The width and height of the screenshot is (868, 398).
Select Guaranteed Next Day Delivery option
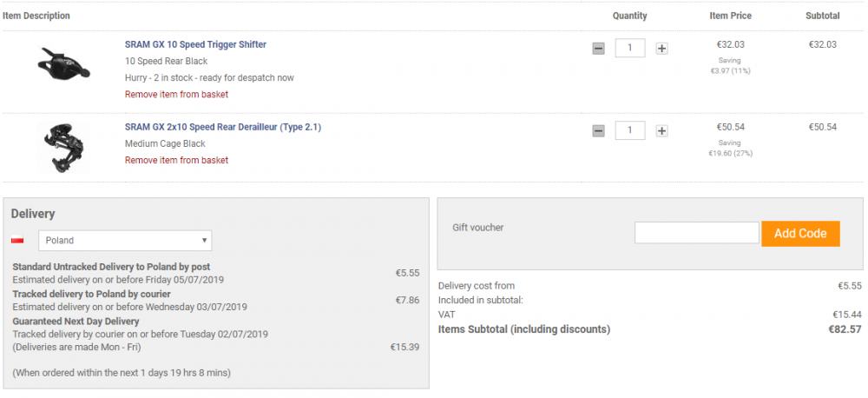pyautogui.click(x=75, y=321)
